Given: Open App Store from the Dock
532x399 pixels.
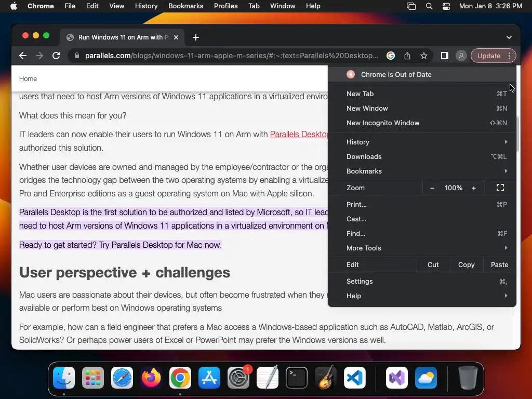Looking at the screenshot, I should (x=209, y=378).
